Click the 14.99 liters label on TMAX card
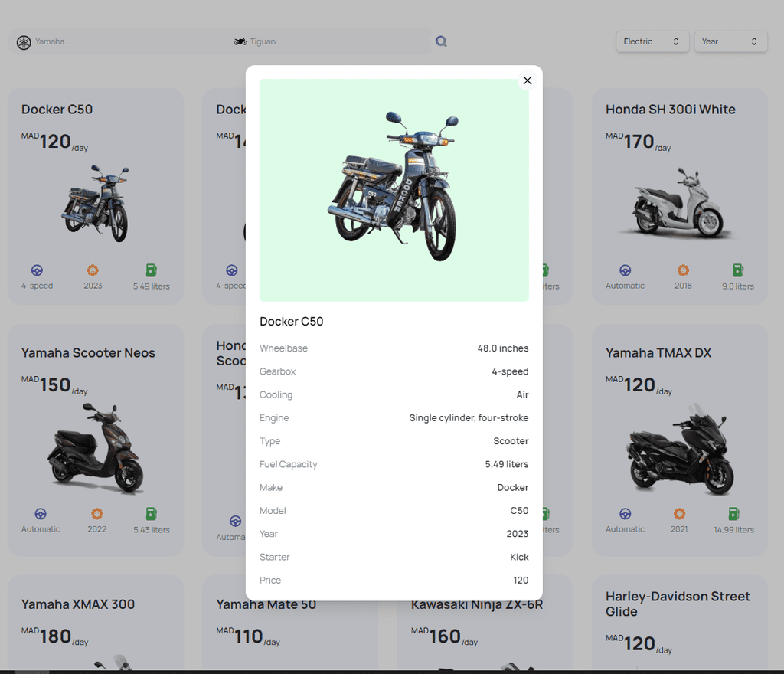 point(733,530)
